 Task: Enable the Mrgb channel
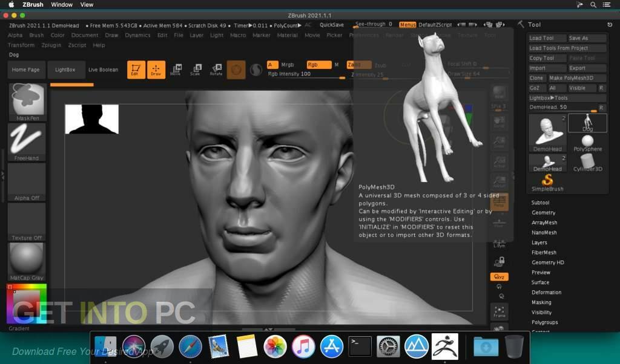(x=288, y=65)
